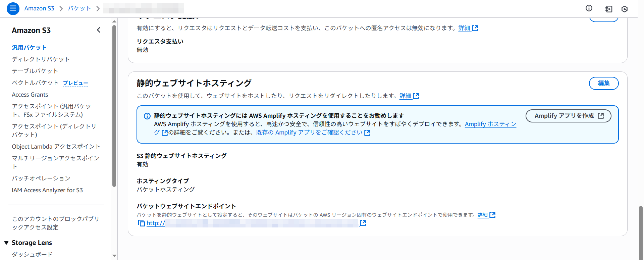Open the hamburger navigation menu

click(x=13, y=8)
